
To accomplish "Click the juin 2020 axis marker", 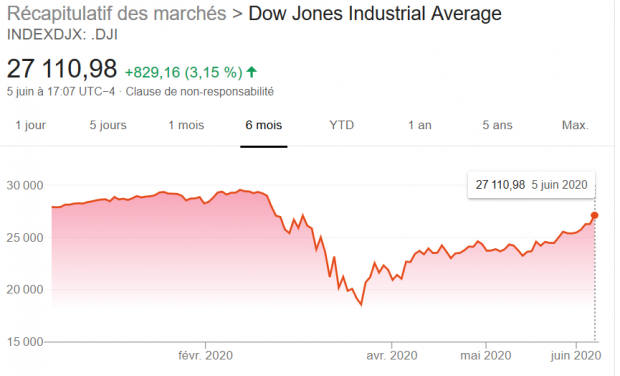I will tap(576, 355).
